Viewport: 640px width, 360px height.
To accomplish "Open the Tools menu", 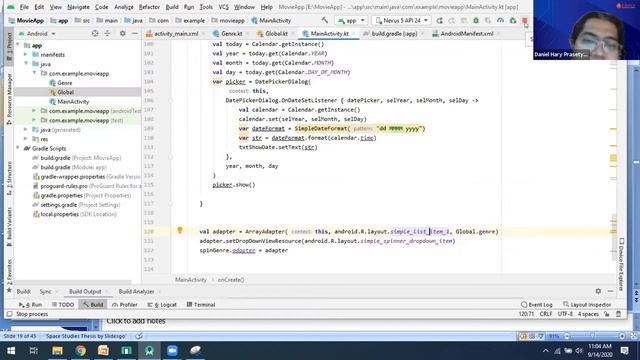I will pyautogui.click(x=206, y=7).
